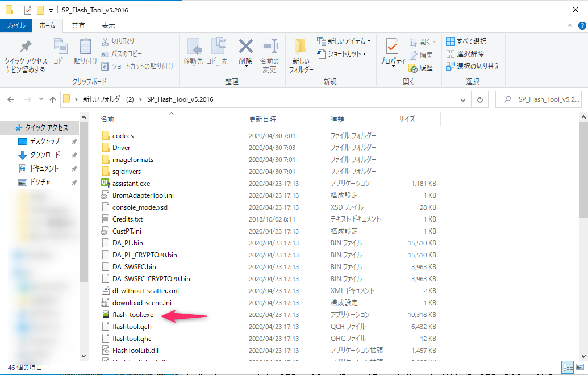The width and height of the screenshot is (588, 375).
Task: Select the Home (ホーム) tab
Action: pyautogui.click(x=48, y=26)
